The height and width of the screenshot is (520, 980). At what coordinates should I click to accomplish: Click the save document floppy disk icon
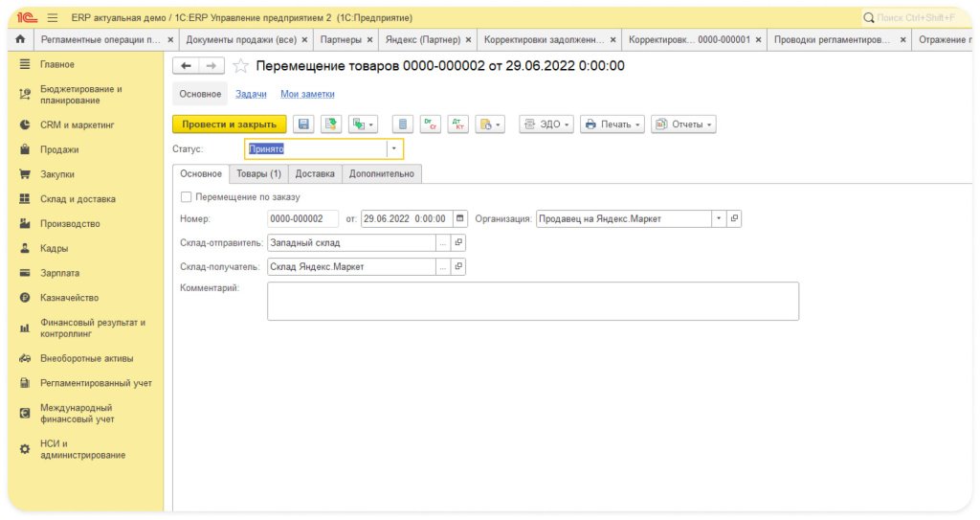tap(304, 124)
